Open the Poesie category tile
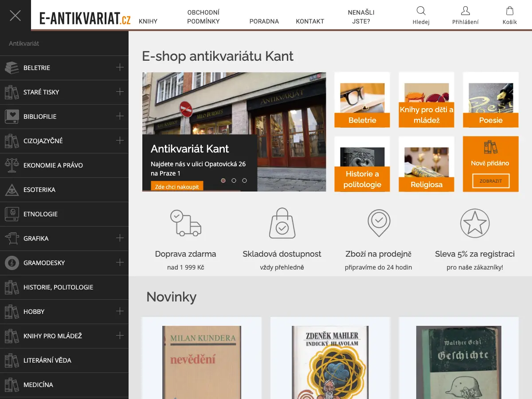 [x=491, y=100]
